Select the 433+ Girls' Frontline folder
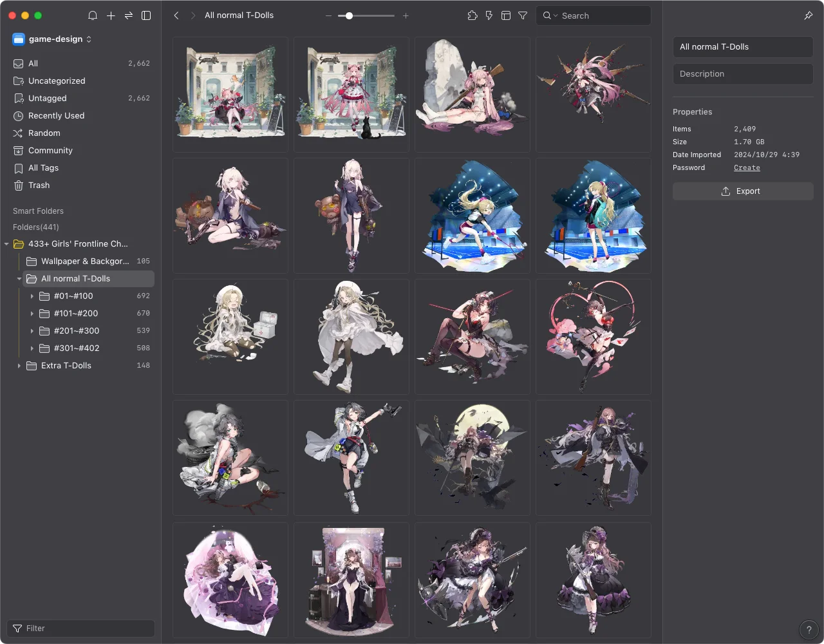This screenshot has height=644, width=824. coord(81,244)
